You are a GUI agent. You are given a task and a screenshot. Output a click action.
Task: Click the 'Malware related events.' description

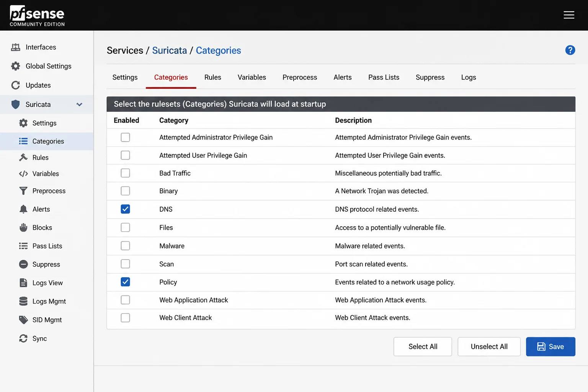pos(370,246)
